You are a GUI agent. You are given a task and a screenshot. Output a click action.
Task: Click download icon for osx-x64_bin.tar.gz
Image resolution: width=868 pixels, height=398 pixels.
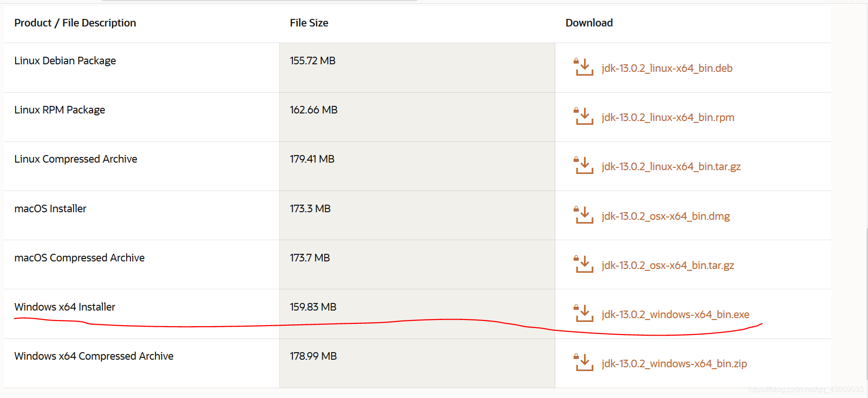[584, 264]
